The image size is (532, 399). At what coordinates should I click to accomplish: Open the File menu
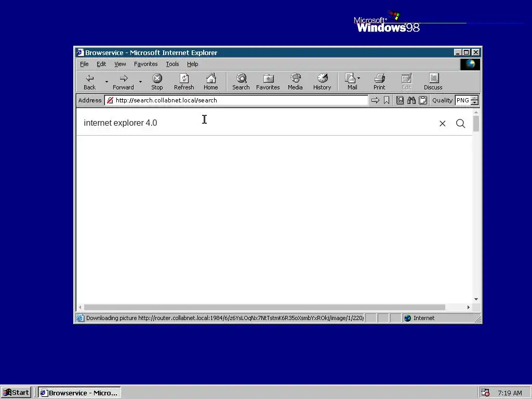pyautogui.click(x=84, y=64)
